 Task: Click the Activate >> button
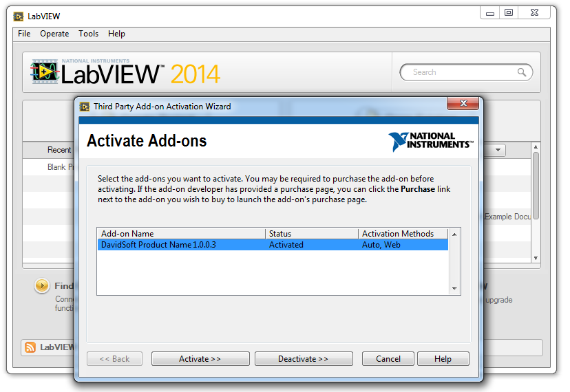(200, 358)
